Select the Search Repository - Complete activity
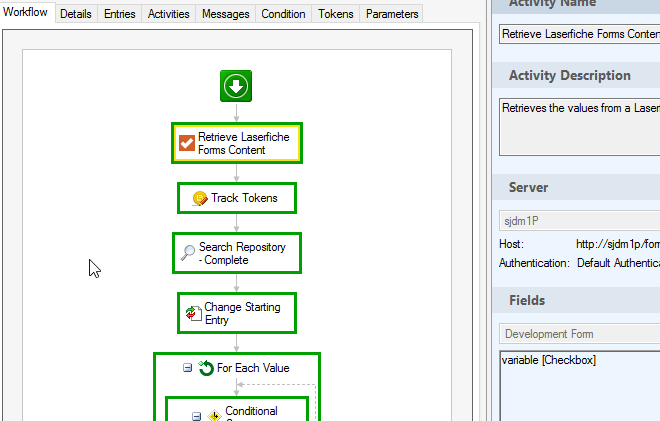Viewport: 660px width, 421px height. click(x=237, y=253)
